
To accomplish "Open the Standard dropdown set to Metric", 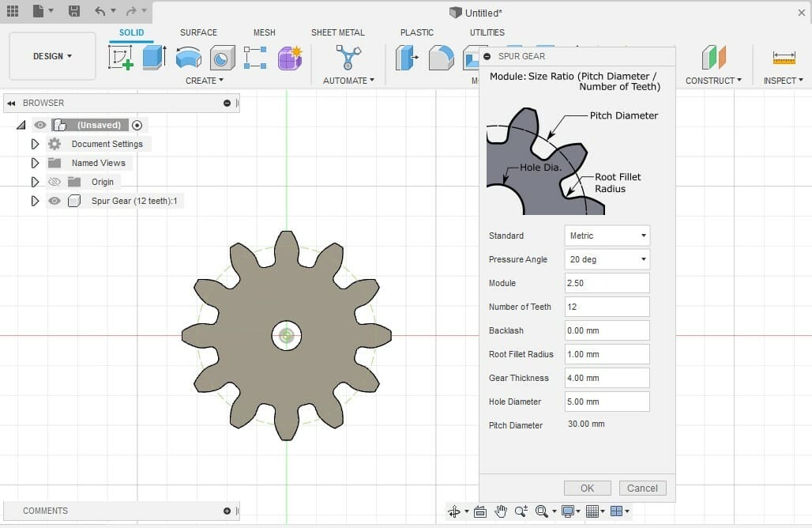I will (x=607, y=236).
